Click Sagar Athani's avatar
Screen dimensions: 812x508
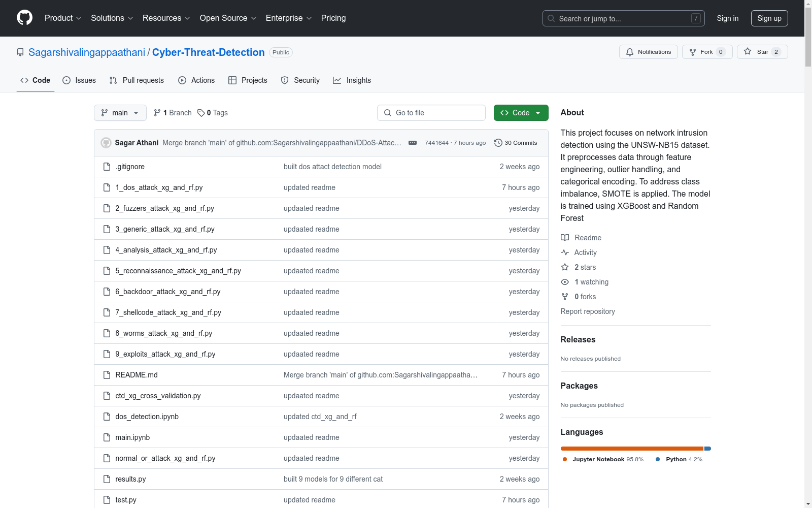point(106,143)
